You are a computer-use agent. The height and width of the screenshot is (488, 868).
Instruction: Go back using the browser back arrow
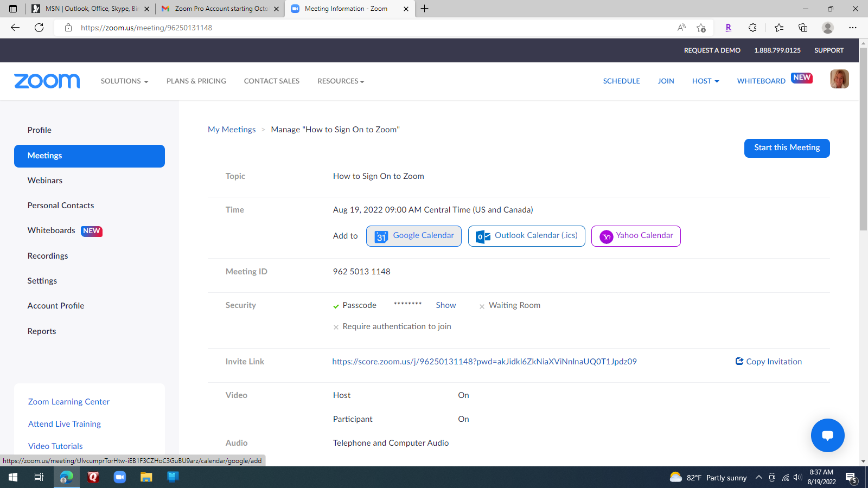click(x=15, y=28)
